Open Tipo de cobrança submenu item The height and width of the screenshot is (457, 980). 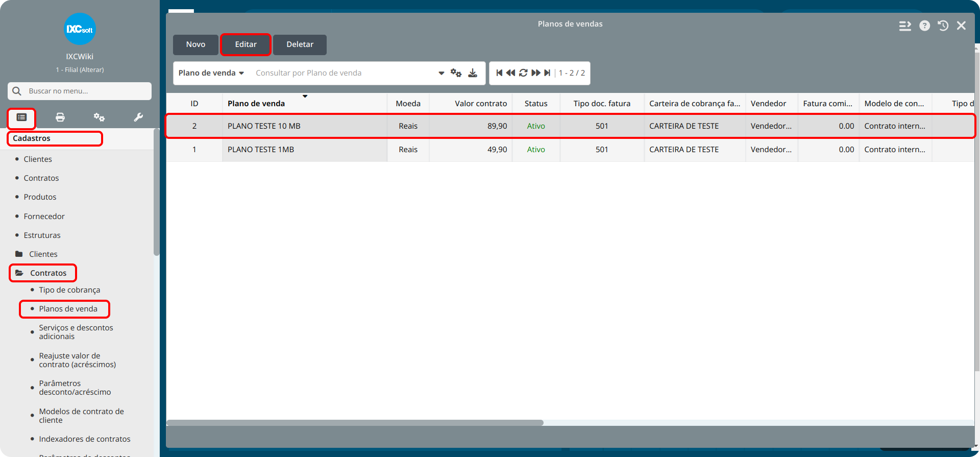(69, 290)
